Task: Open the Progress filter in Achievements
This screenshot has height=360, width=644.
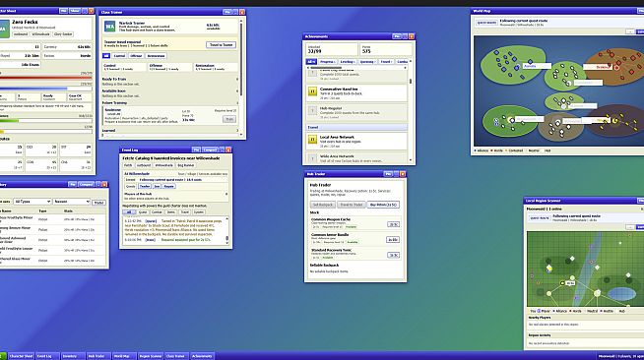Action: [x=327, y=62]
